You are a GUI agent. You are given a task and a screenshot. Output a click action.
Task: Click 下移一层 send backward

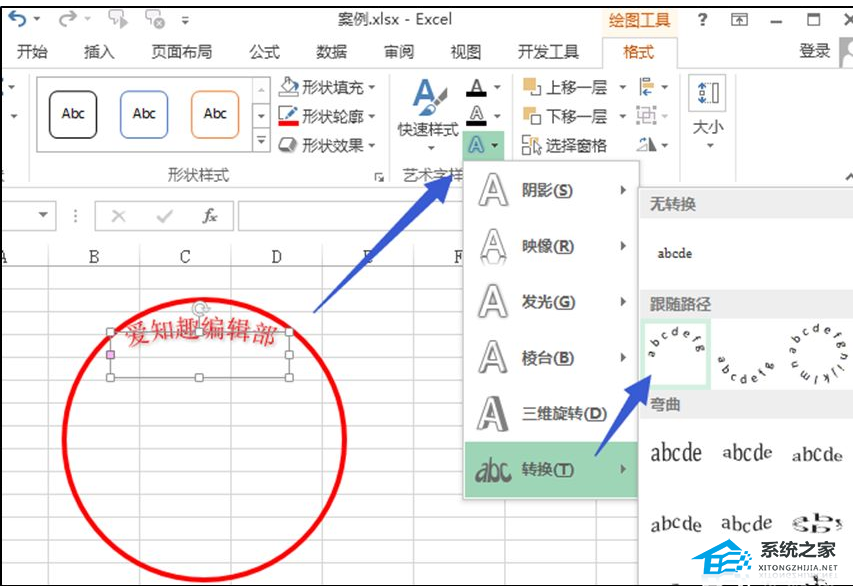pos(565,116)
